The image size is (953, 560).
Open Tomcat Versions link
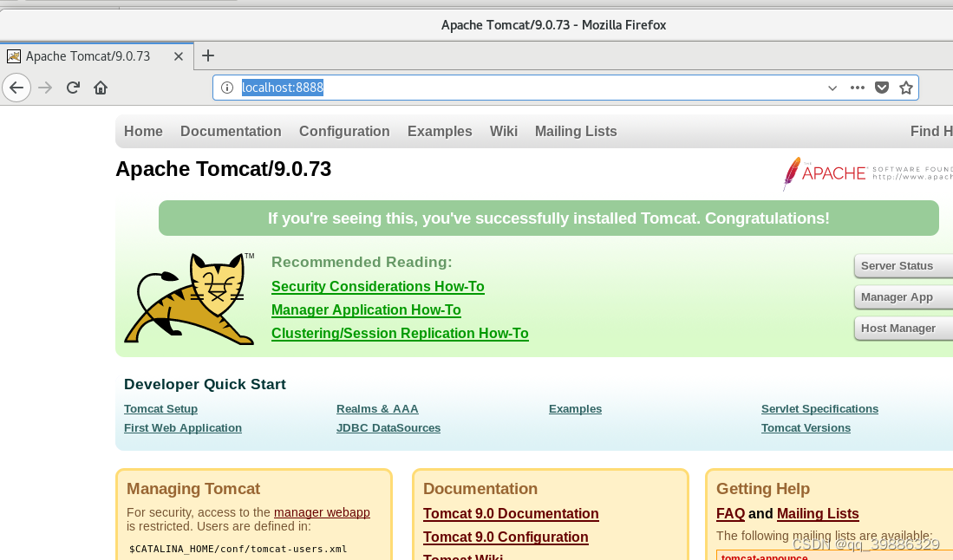tap(806, 427)
